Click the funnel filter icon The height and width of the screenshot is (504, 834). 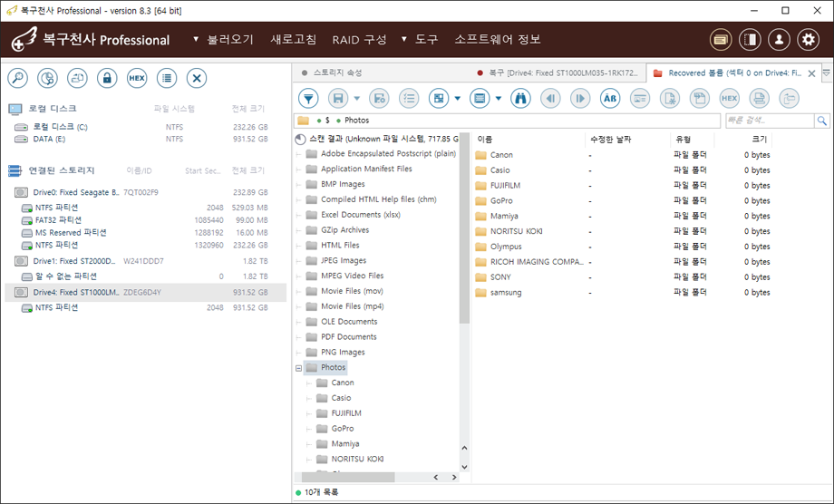pyautogui.click(x=308, y=99)
